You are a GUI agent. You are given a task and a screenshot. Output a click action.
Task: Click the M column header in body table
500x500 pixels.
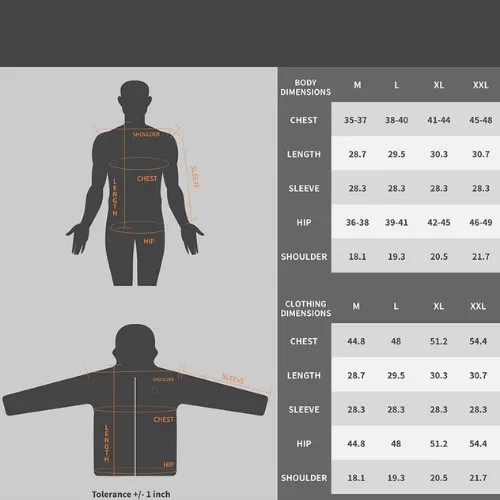[x=357, y=85]
